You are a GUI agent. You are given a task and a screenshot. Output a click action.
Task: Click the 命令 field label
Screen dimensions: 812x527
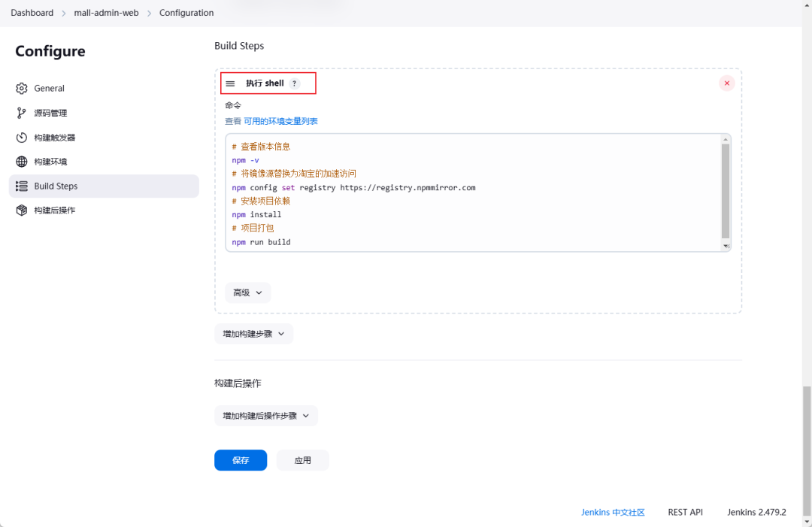(x=233, y=105)
